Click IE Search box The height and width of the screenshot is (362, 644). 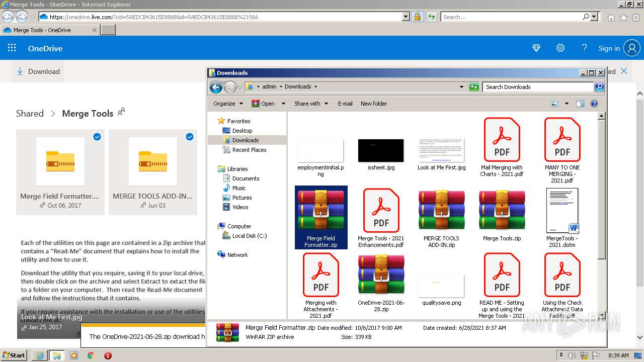(x=511, y=17)
